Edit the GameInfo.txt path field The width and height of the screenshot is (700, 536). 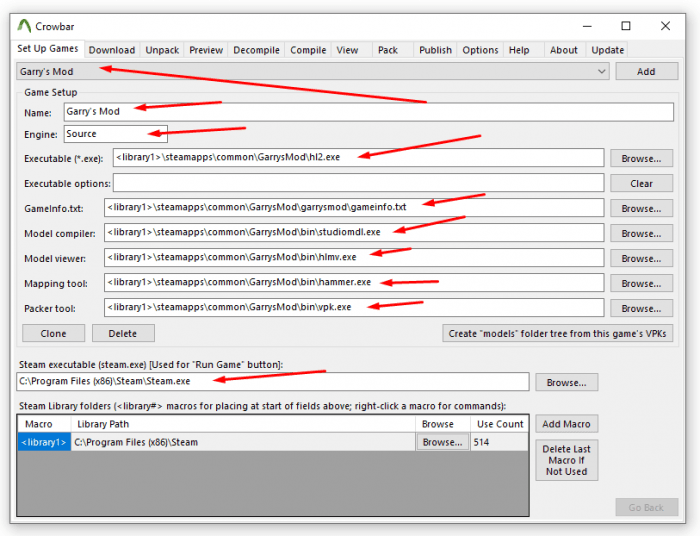pos(354,208)
